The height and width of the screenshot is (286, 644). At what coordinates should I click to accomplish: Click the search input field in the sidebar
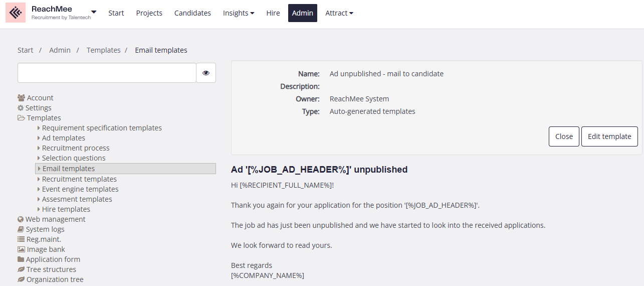click(107, 73)
